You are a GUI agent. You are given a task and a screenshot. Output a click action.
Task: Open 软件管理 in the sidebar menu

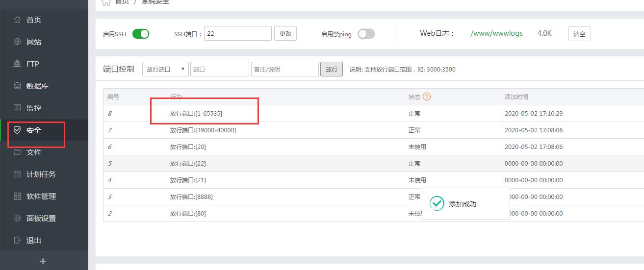(x=41, y=196)
